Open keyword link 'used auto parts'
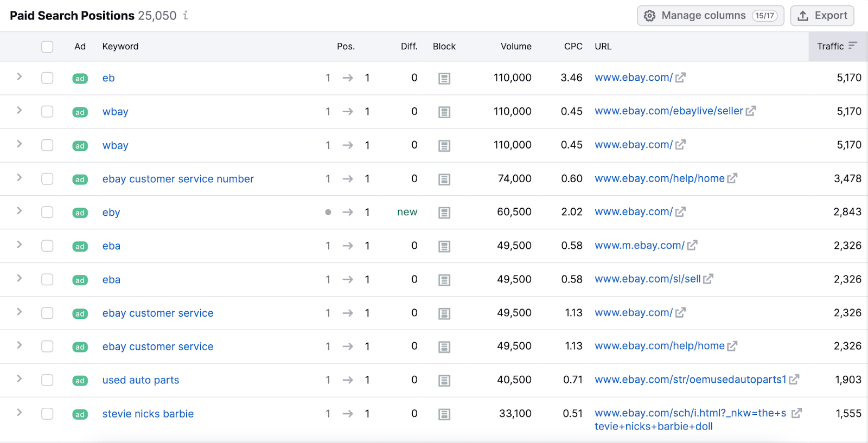Viewport: 868px width, 443px height. (141, 380)
